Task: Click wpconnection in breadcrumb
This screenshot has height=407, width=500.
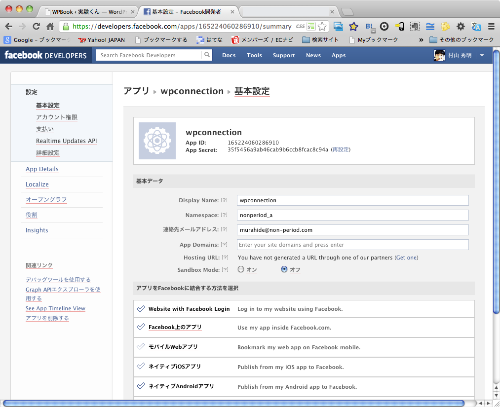Action: [192, 91]
